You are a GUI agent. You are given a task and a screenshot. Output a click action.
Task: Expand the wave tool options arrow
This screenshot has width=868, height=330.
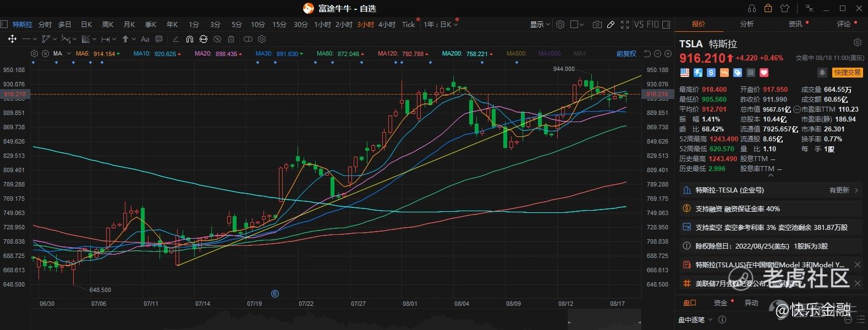(x=74, y=39)
